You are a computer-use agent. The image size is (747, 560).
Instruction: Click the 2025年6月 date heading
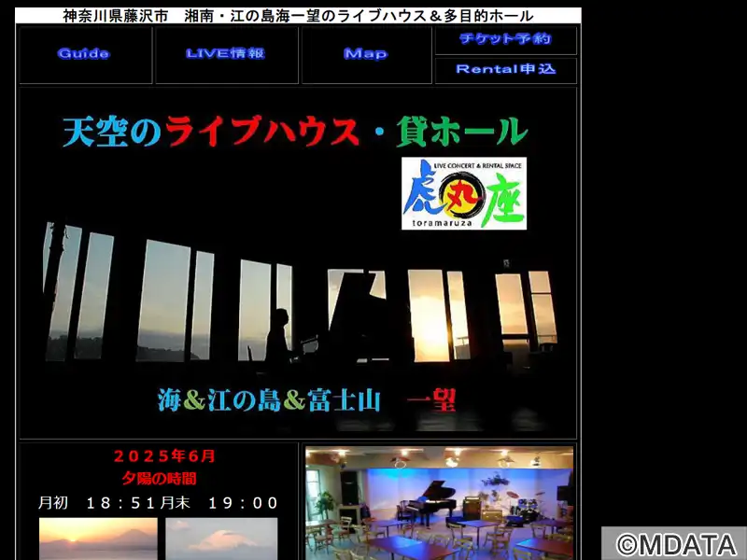click(164, 456)
